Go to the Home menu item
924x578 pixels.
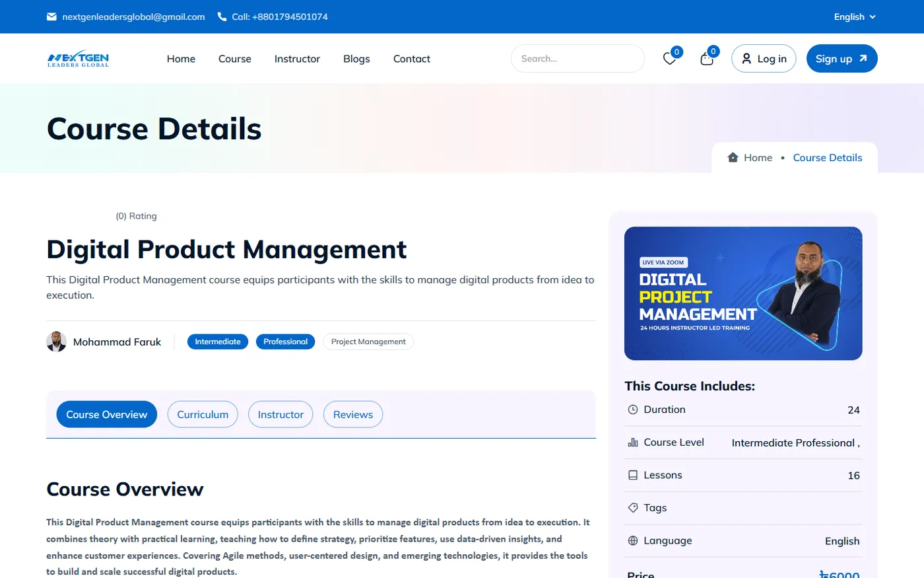[x=181, y=59]
